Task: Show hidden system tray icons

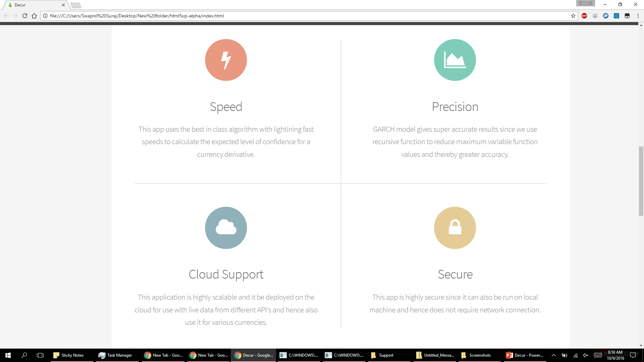Action: point(554,355)
